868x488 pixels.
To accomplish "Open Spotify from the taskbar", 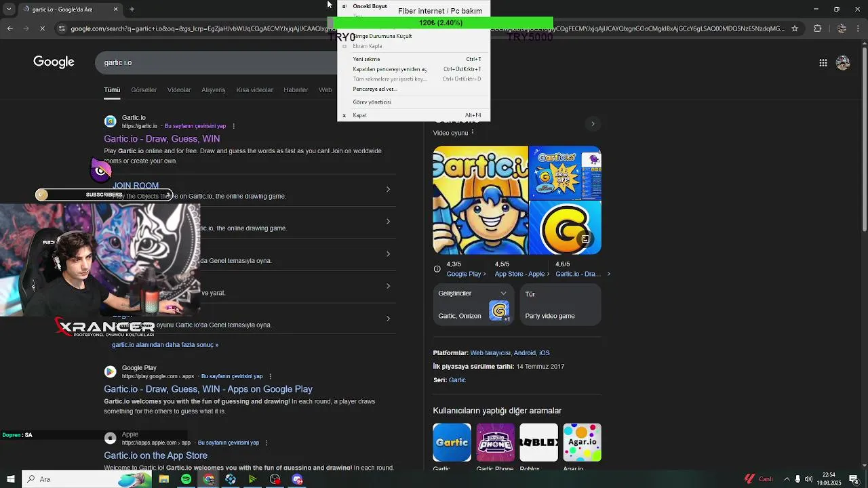I will [186, 479].
